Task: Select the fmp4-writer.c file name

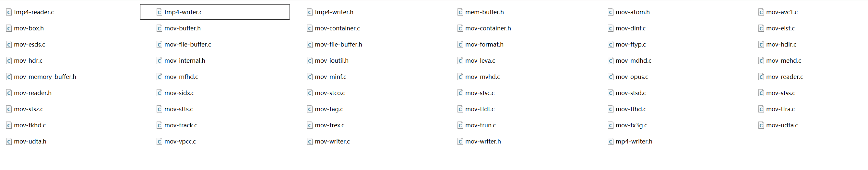Action: 183,12
